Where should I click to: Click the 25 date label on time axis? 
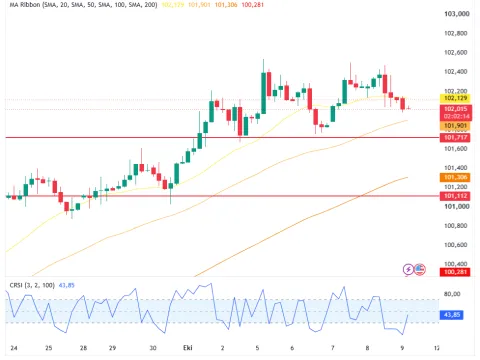click(x=49, y=348)
